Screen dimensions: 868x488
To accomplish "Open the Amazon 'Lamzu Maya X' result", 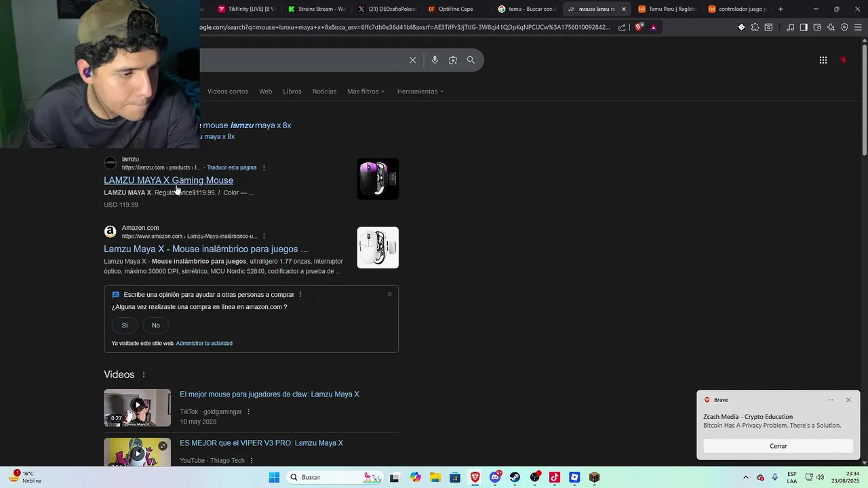I will pos(205,249).
